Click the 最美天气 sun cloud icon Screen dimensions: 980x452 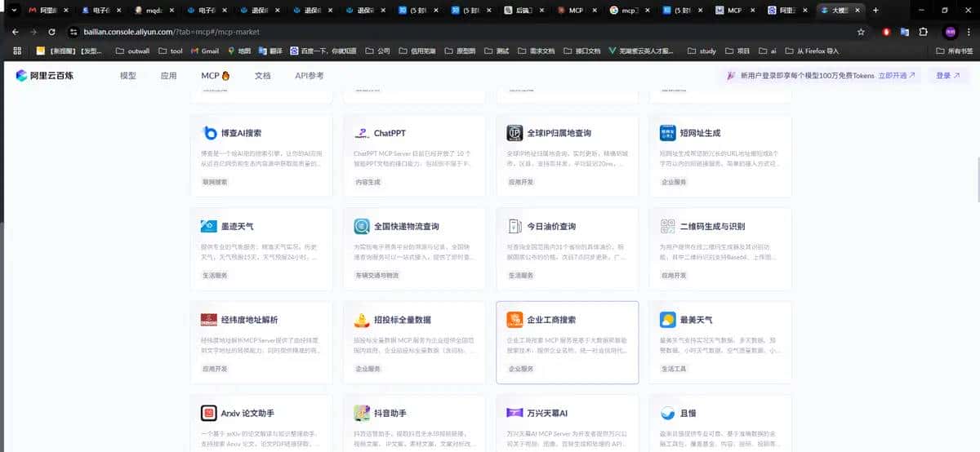667,319
